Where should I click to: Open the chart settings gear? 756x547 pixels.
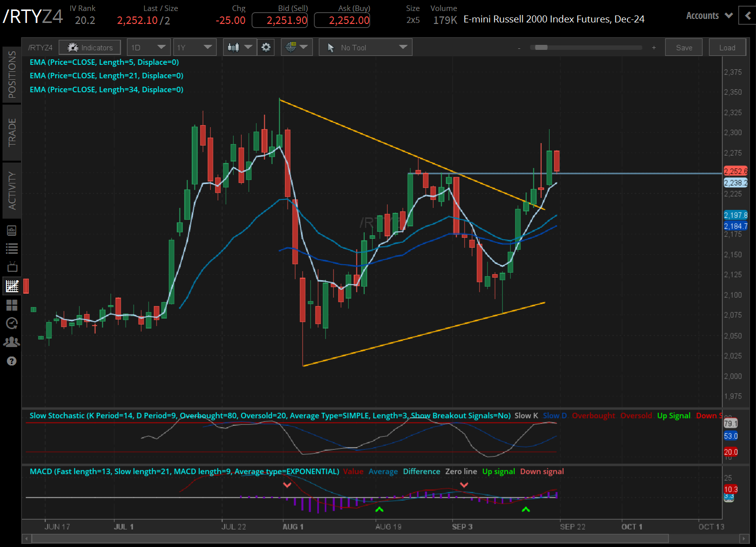[x=266, y=47]
